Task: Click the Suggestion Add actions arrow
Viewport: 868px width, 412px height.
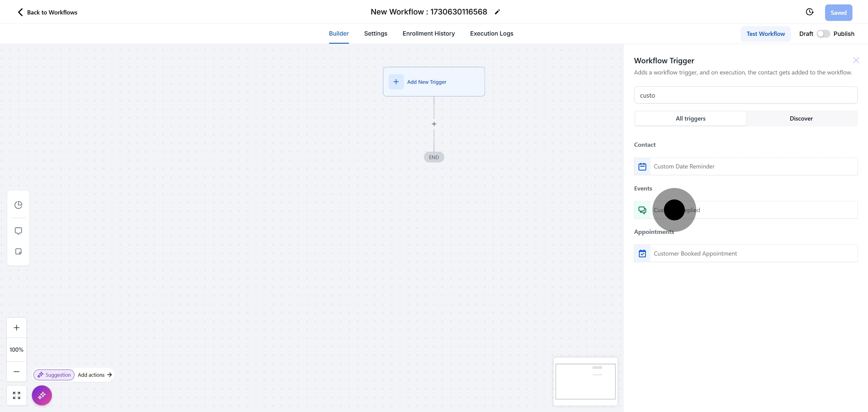Action: (x=109, y=375)
